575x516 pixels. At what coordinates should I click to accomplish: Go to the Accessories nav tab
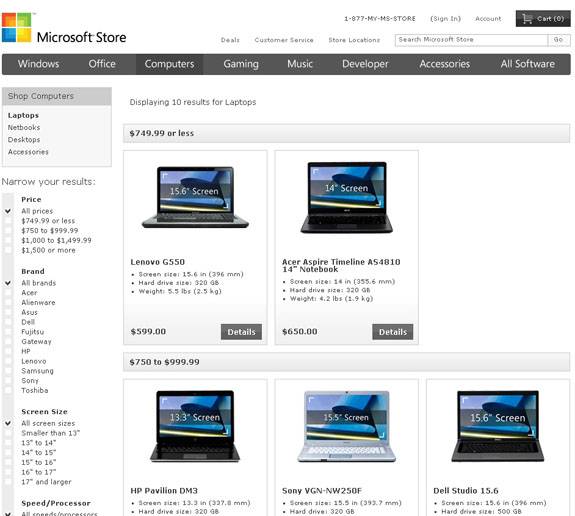[x=444, y=64]
